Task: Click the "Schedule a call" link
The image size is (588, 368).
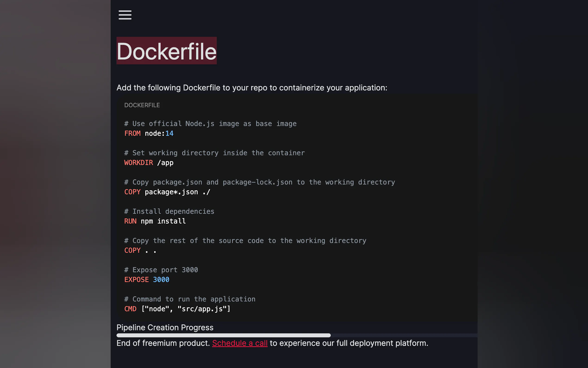Action: (x=239, y=343)
